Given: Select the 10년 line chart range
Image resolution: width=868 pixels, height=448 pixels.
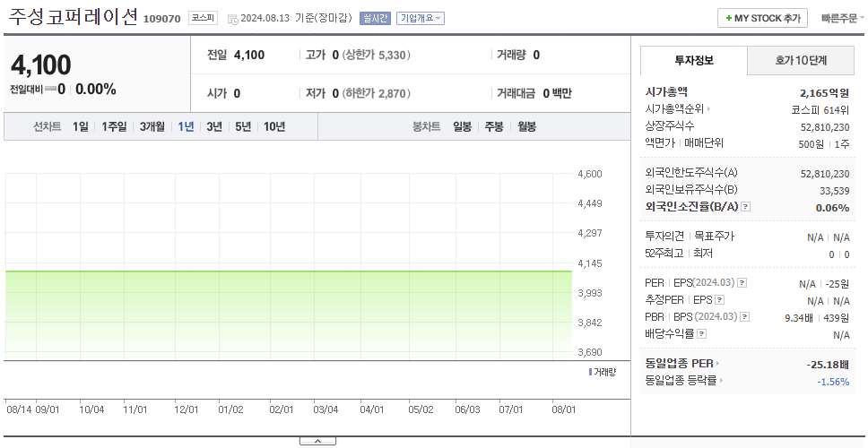Looking at the screenshot, I should (274, 126).
